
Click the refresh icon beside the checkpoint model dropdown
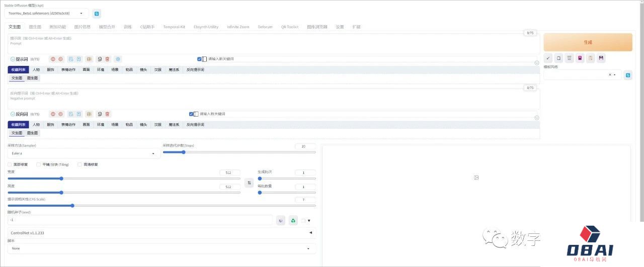point(97,14)
